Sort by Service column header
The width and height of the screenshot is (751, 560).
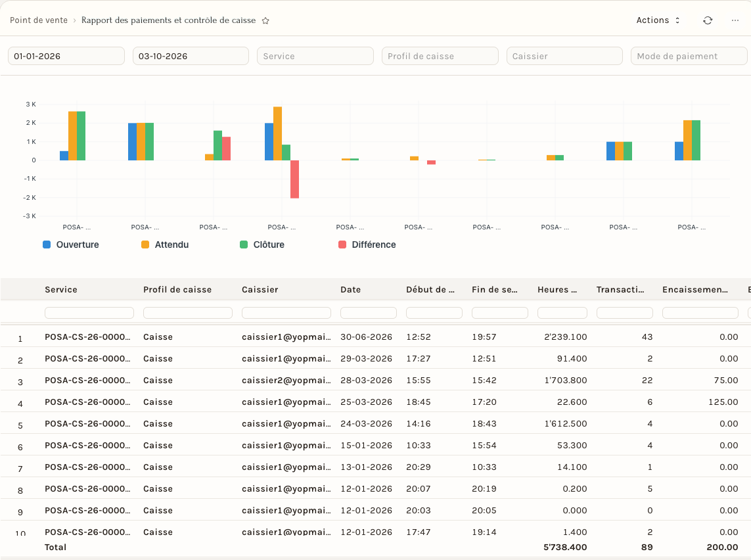[61, 289]
